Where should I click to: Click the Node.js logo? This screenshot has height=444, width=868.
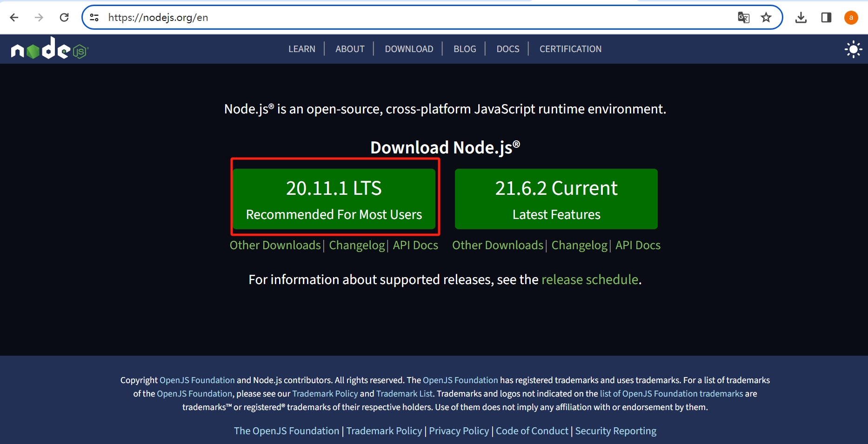coord(49,48)
